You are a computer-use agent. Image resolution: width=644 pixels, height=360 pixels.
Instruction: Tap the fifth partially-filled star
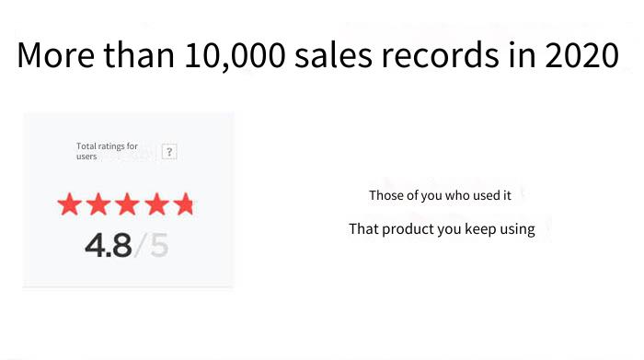(x=183, y=204)
